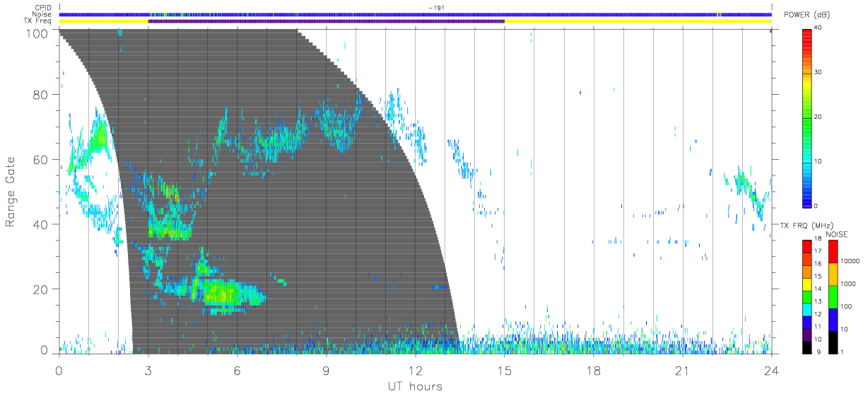Click the Noise indicator strip above plot
The height and width of the screenshot is (401, 868).
pos(416,14)
